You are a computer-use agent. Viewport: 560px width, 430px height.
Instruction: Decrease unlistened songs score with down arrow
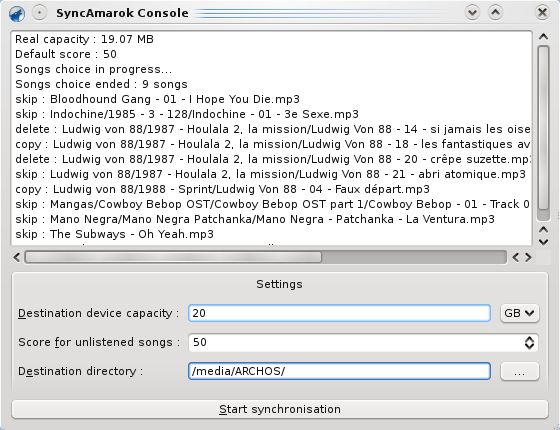tap(529, 346)
